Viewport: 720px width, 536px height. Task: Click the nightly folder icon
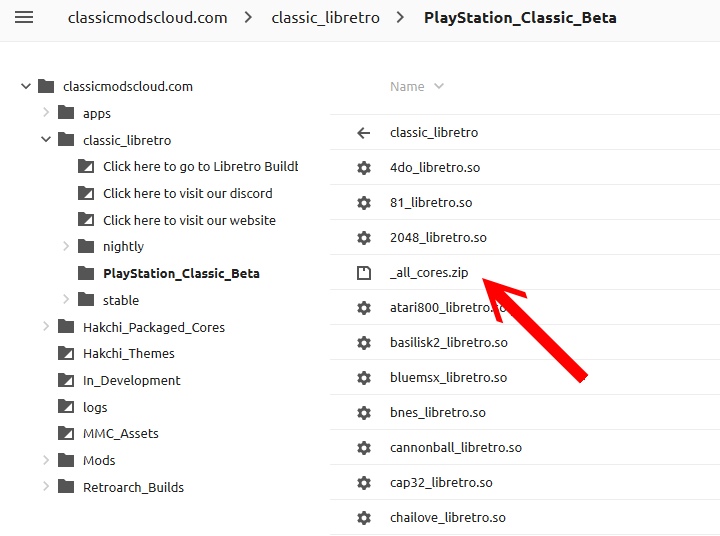(86, 246)
